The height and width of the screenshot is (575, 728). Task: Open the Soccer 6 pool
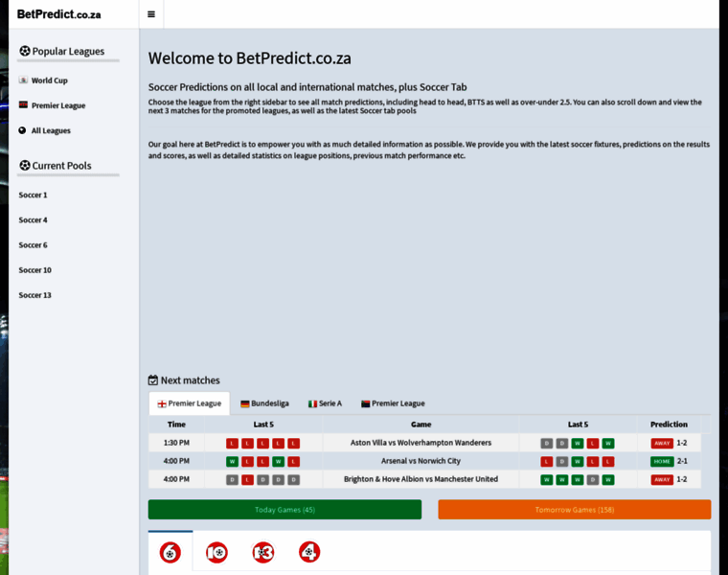pyautogui.click(x=33, y=245)
